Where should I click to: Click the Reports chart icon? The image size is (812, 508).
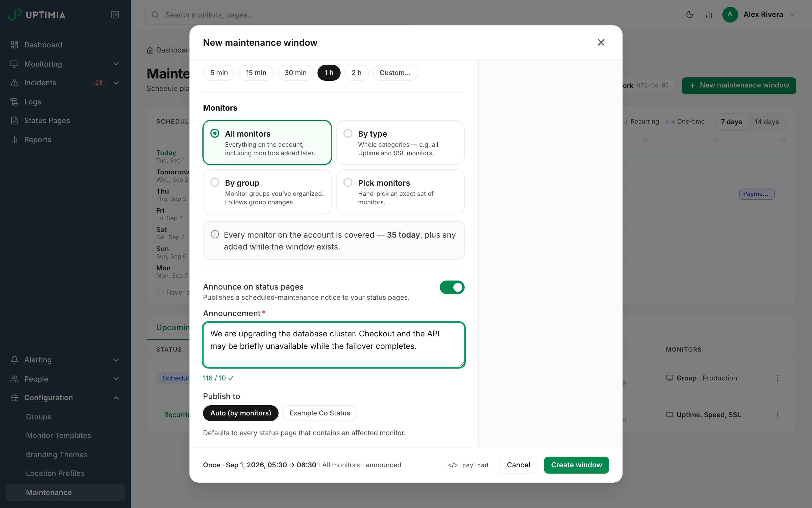coord(14,140)
